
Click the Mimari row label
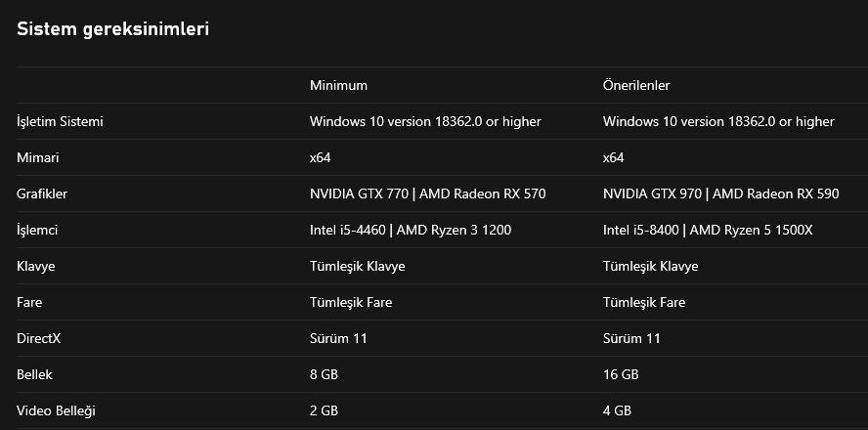39,157
